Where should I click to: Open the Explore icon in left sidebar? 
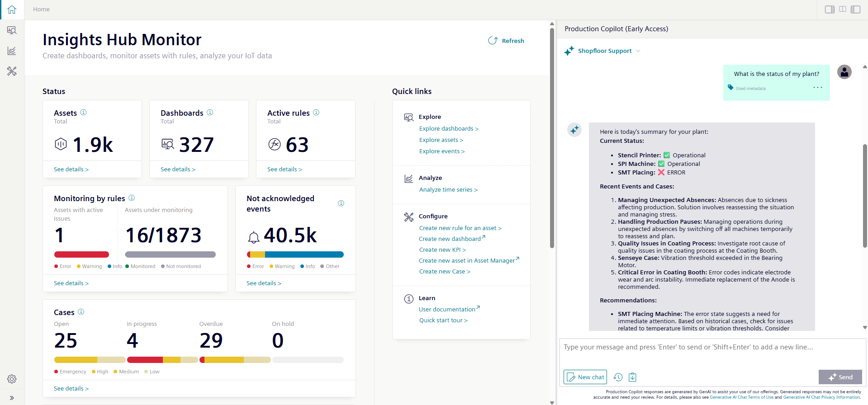click(12, 30)
